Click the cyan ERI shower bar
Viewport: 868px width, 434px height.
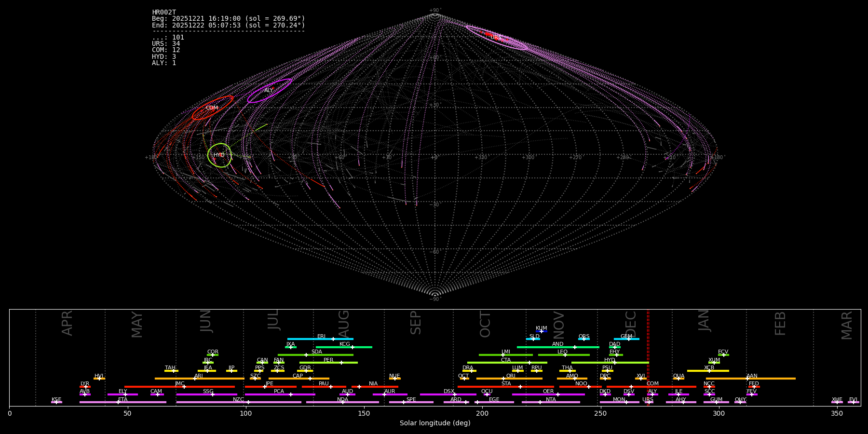coord(320,339)
